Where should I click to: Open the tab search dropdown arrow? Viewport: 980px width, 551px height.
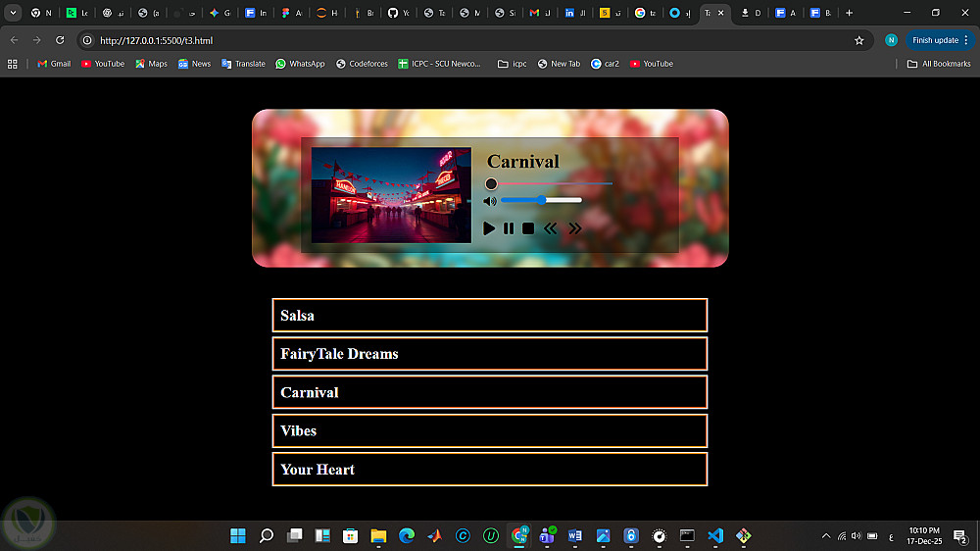pyautogui.click(x=13, y=13)
